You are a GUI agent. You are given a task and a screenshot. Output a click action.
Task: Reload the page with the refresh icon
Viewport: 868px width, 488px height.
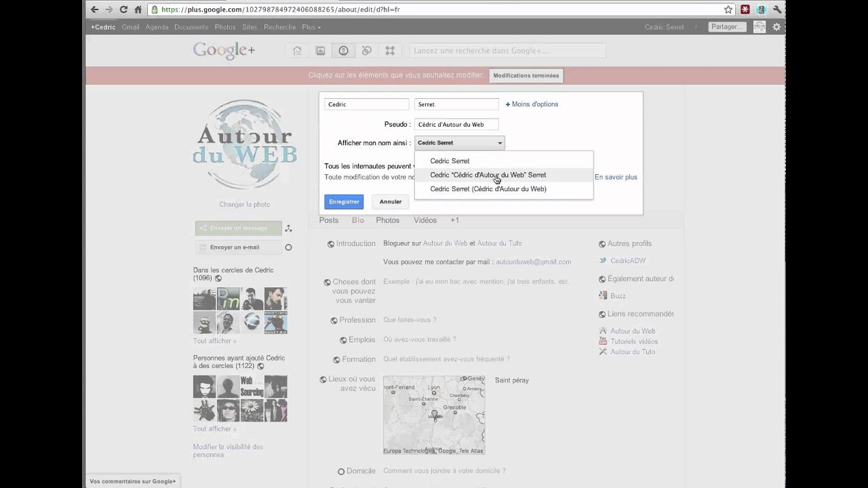tap(123, 9)
